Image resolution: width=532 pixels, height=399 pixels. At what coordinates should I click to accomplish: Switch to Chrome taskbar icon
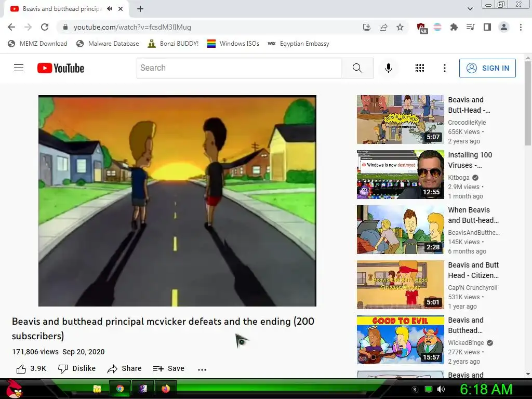point(120,389)
